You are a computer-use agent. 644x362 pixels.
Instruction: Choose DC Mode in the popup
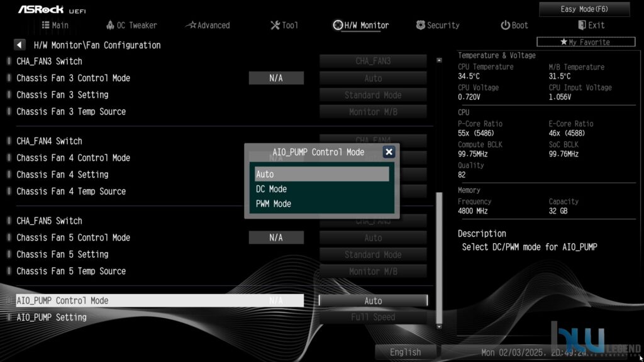321,189
